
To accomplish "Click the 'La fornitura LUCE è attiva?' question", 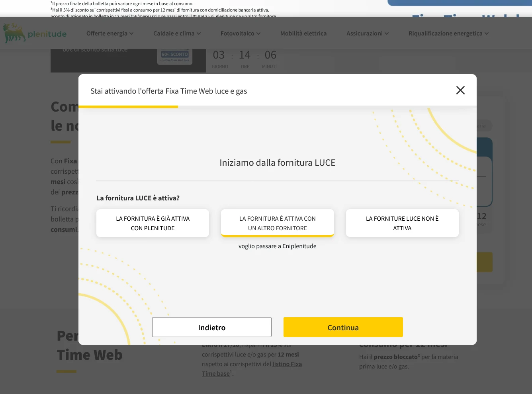I will 138,198.
